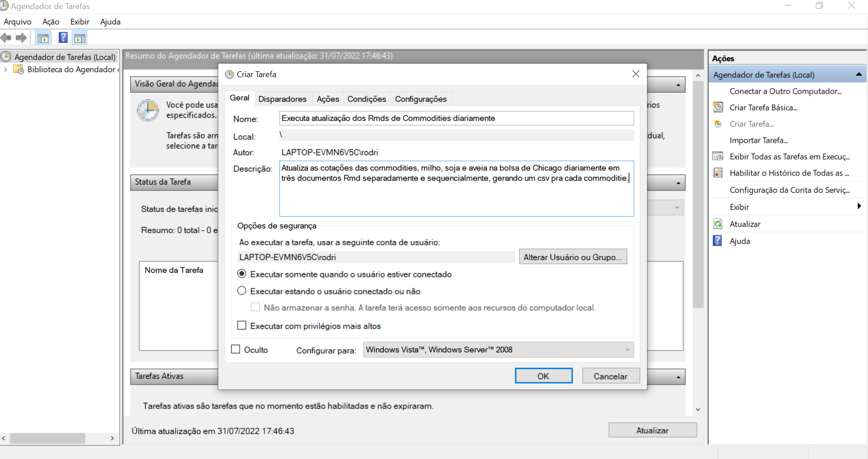Enable Executar com privilégios mais altos
Image resolution: width=868 pixels, height=459 pixels.
(242, 326)
